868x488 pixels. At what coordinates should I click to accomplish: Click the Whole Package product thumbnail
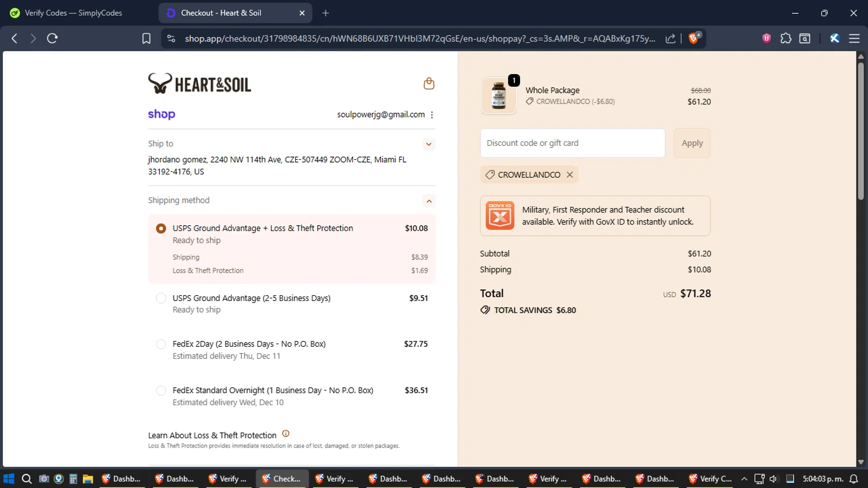(498, 96)
